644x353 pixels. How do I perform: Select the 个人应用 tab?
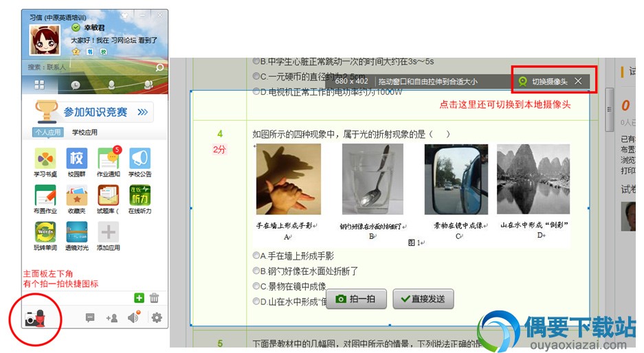click(x=48, y=132)
